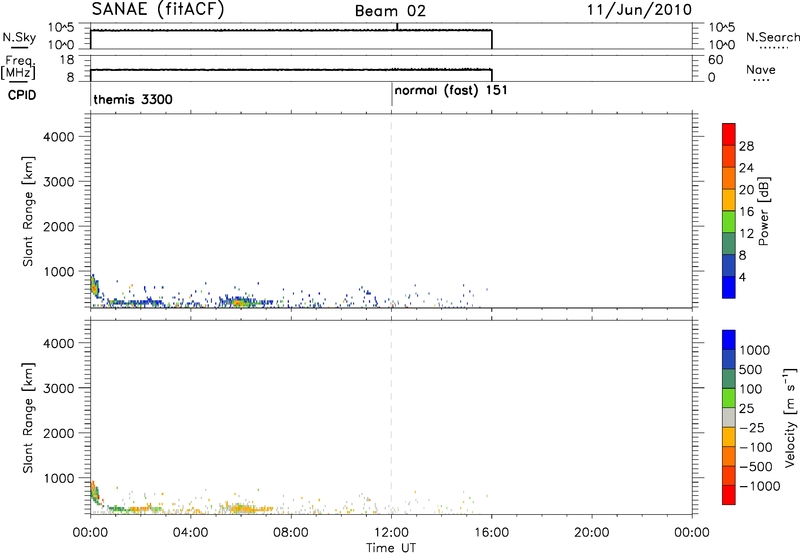Click the velocity echo cluster near 06:00
Viewport: 800px width, 554px height.
[244, 508]
